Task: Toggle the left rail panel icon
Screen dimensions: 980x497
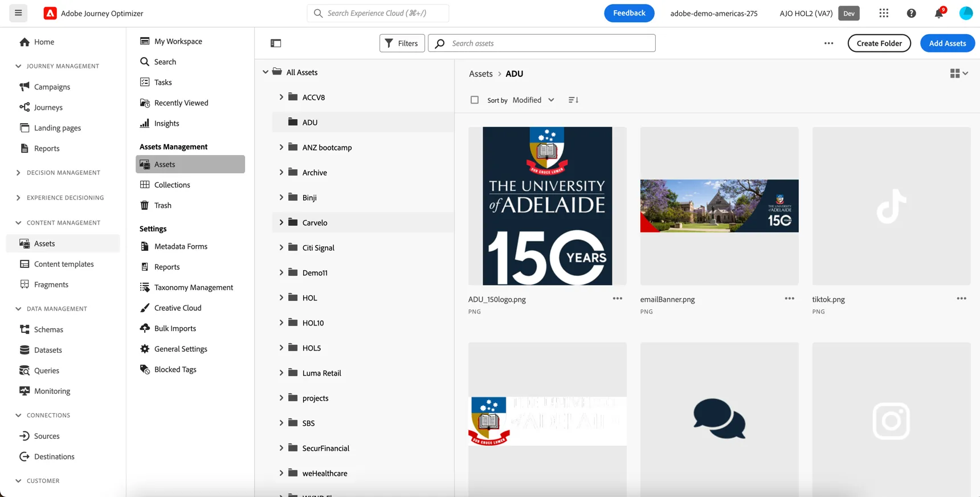Action: pos(276,43)
